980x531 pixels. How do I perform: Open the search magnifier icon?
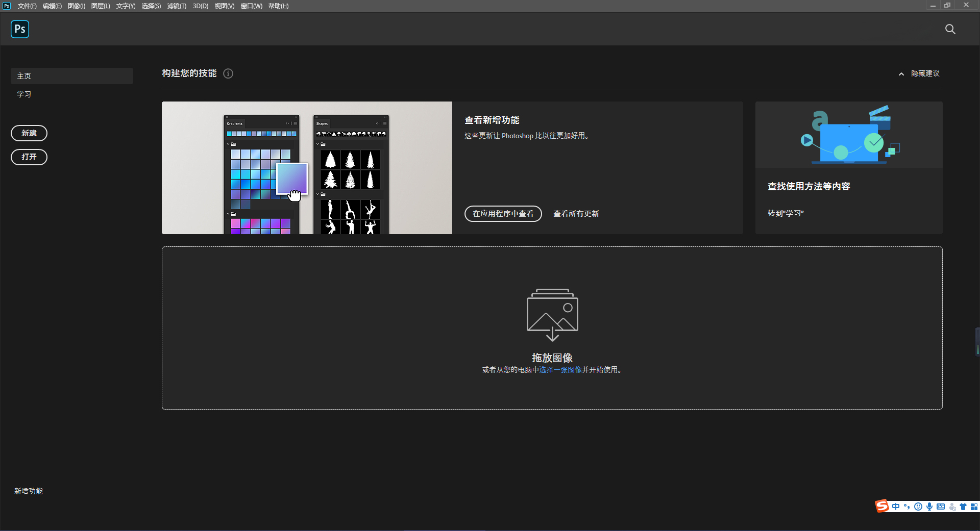pyautogui.click(x=950, y=29)
